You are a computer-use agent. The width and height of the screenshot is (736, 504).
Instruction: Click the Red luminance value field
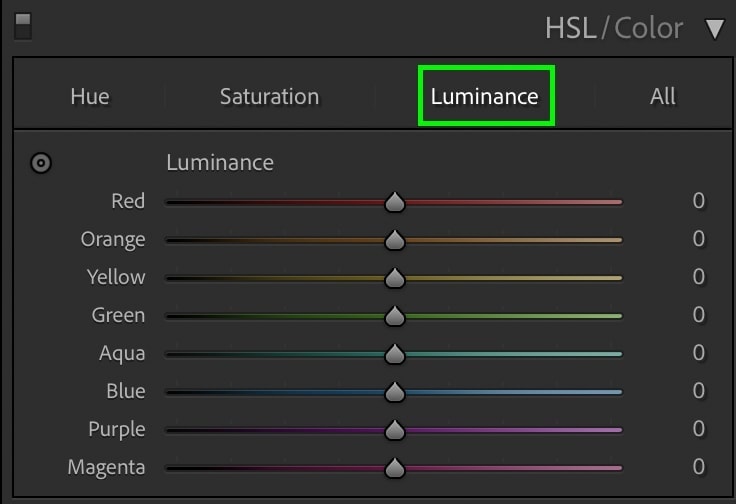(698, 201)
